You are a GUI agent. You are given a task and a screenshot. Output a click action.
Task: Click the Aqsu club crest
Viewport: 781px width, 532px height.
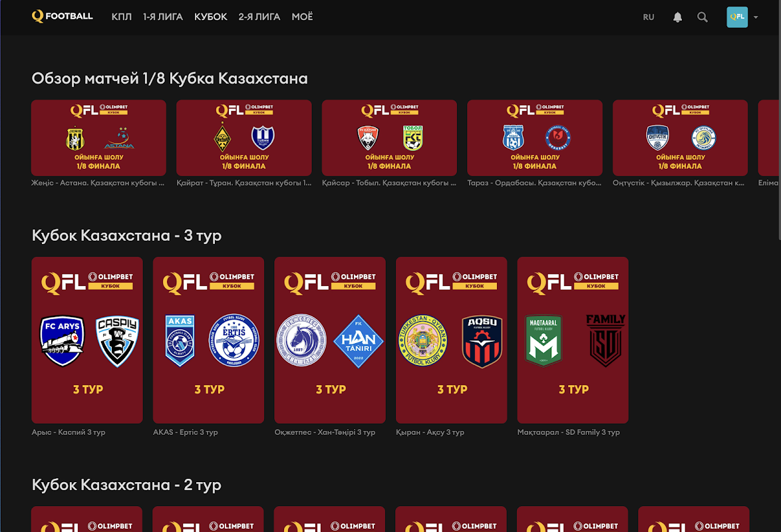click(x=482, y=342)
